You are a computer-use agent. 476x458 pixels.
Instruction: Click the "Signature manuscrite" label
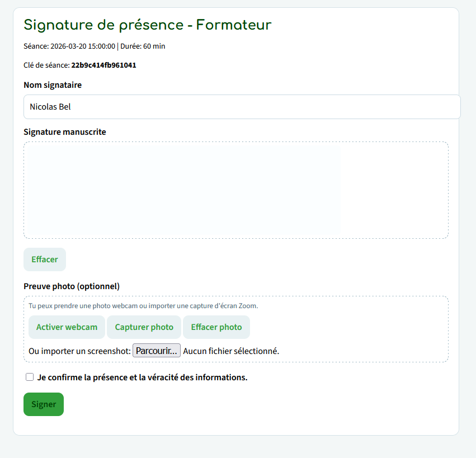click(65, 132)
